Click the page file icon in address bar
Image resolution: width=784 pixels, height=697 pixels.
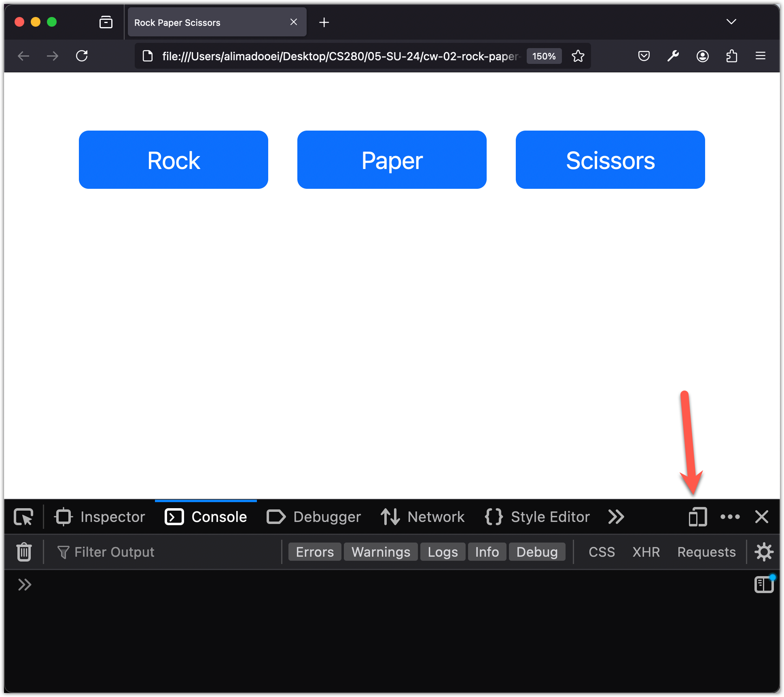pos(148,56)
